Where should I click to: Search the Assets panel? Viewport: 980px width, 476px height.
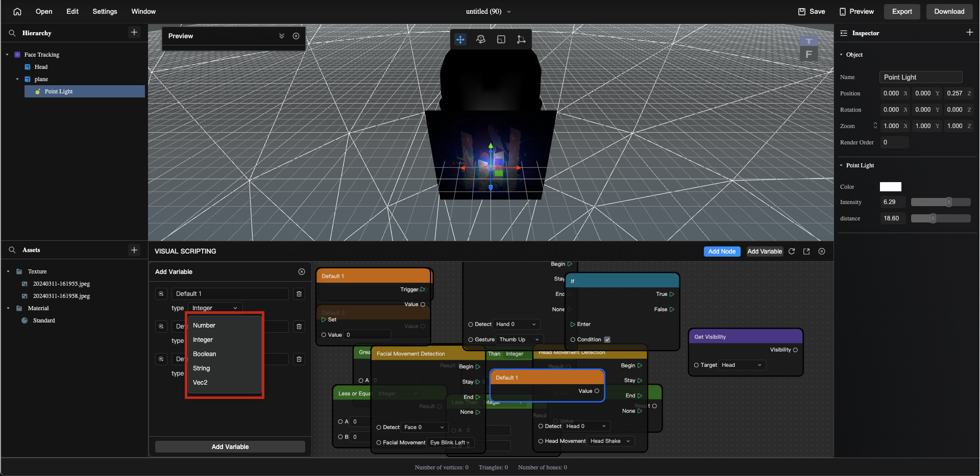tap(12, 250)
